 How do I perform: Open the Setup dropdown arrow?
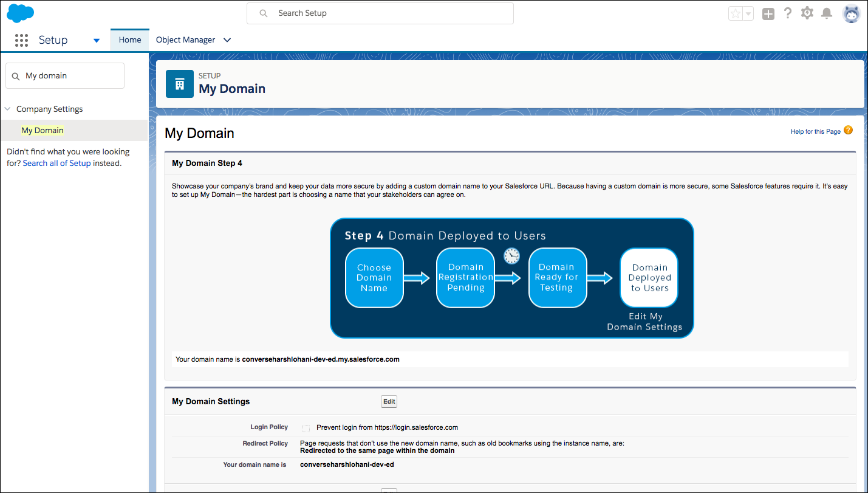96,41
